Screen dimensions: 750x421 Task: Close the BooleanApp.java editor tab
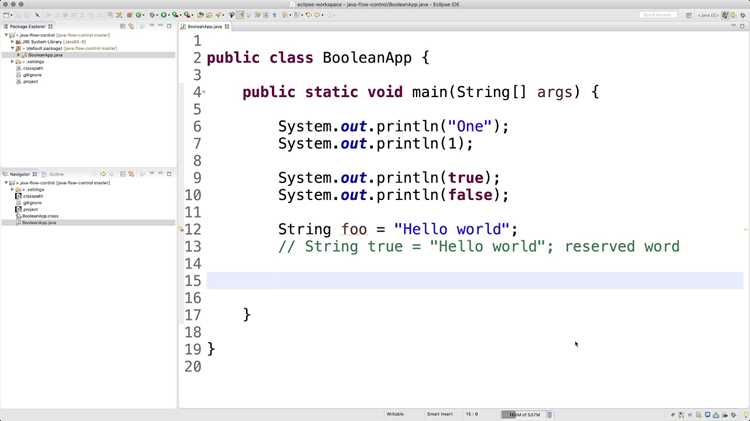[227, 26]
